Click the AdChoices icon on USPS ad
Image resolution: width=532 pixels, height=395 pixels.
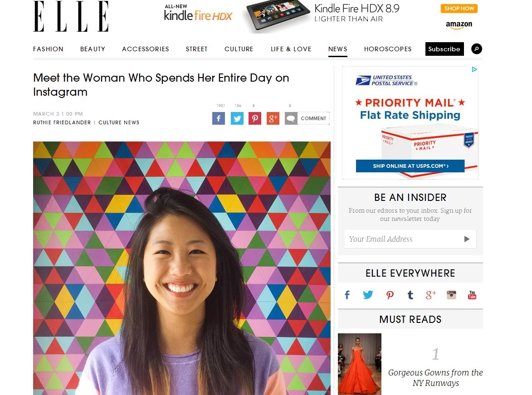pyautogui.click(x=474, y=70)
